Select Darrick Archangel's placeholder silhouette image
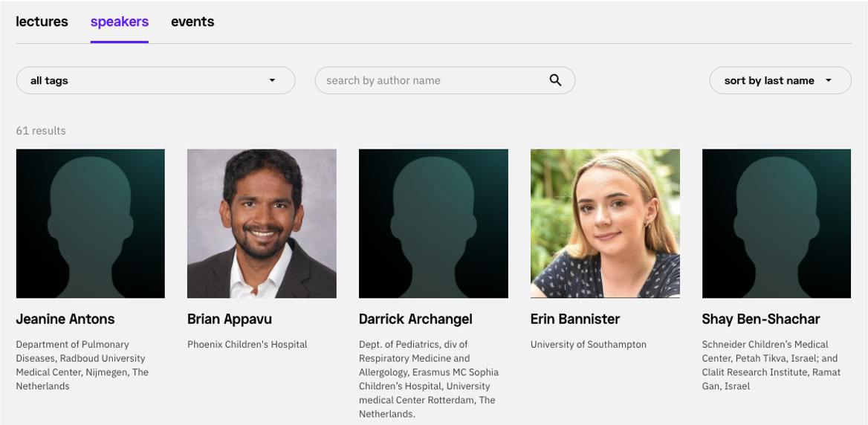 point(433,224)
